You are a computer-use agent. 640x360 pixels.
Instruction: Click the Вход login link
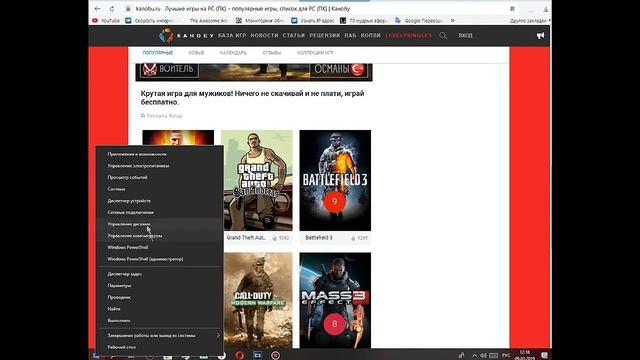465,36
